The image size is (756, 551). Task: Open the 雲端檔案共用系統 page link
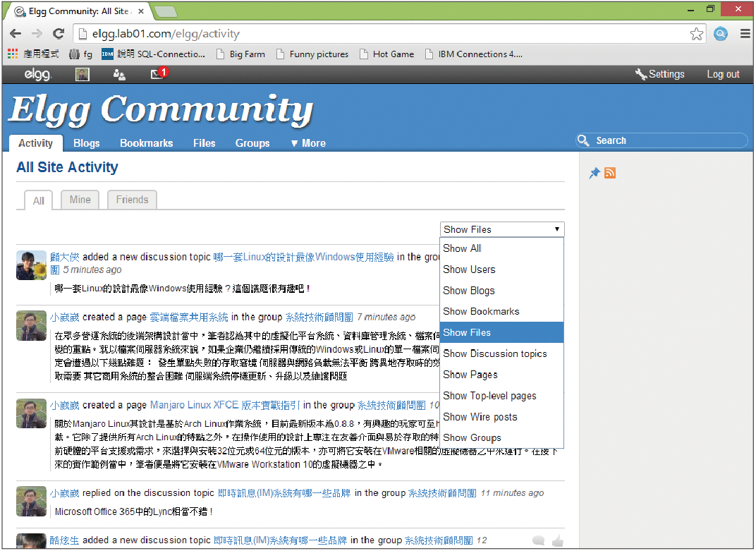coord(189,317)
